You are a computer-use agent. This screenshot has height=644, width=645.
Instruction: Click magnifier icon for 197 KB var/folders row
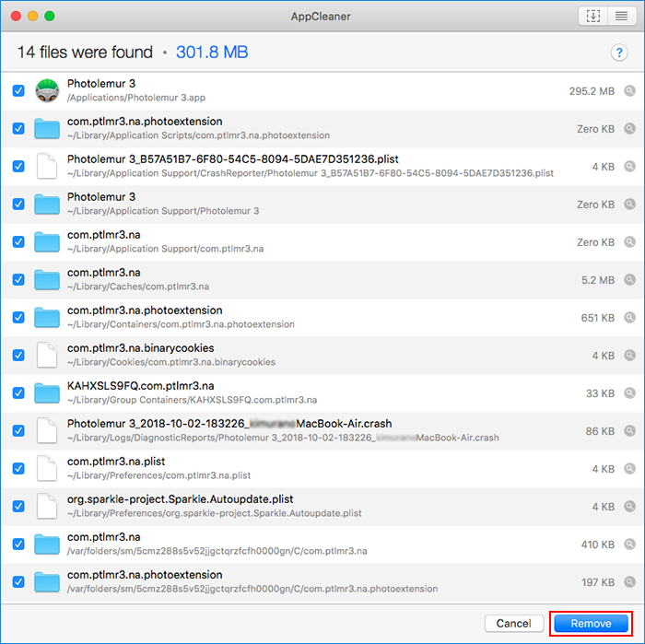[629, 582]
